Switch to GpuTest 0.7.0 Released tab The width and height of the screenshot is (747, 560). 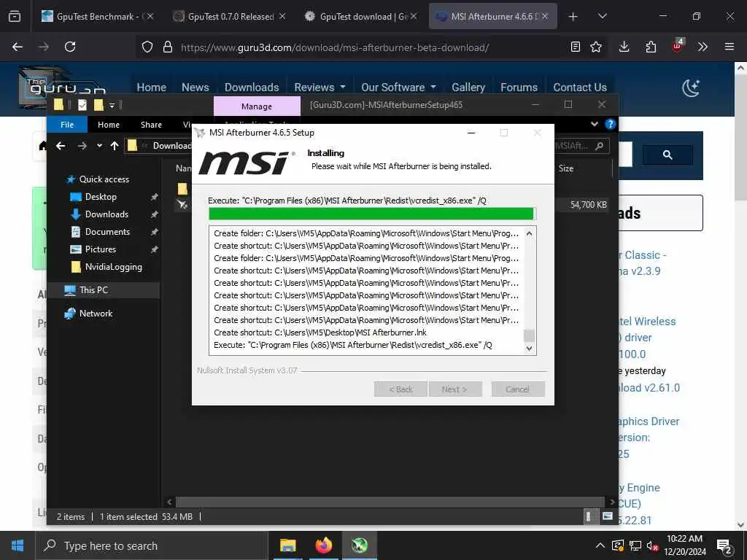coord(229,17)
